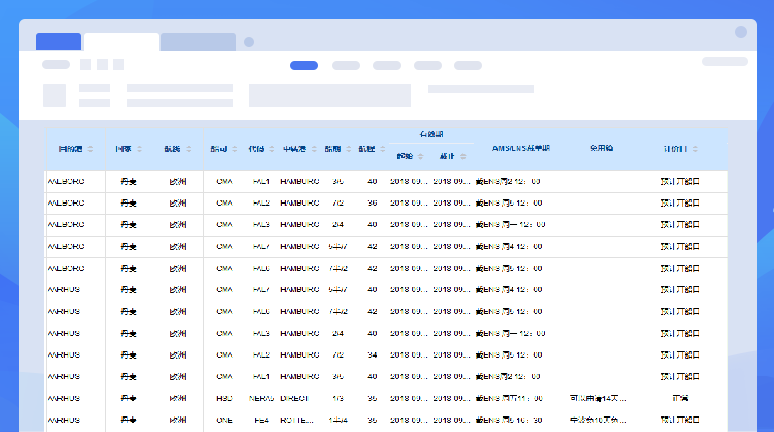Sort by the 船期 column header

[x=348, y=149]
